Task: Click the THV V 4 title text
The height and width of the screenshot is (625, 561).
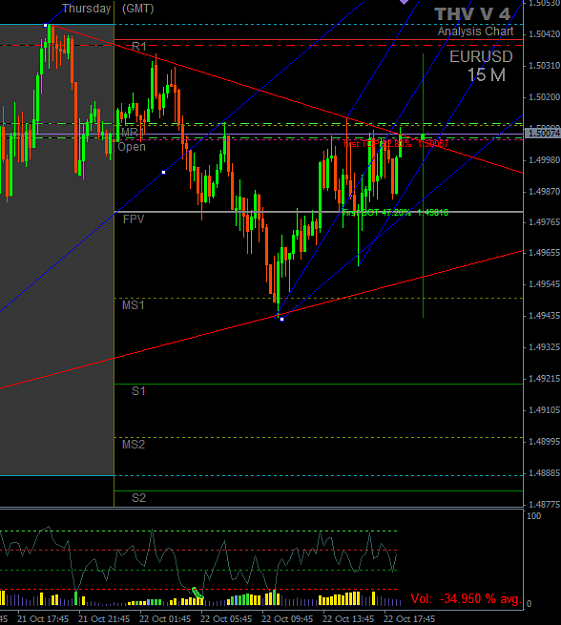Action: coord(472,14)
